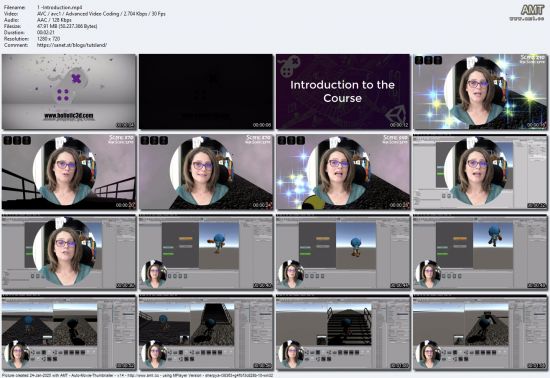Open the 'Introduction to the Course' title thumbnail

(x=343, y=92)
